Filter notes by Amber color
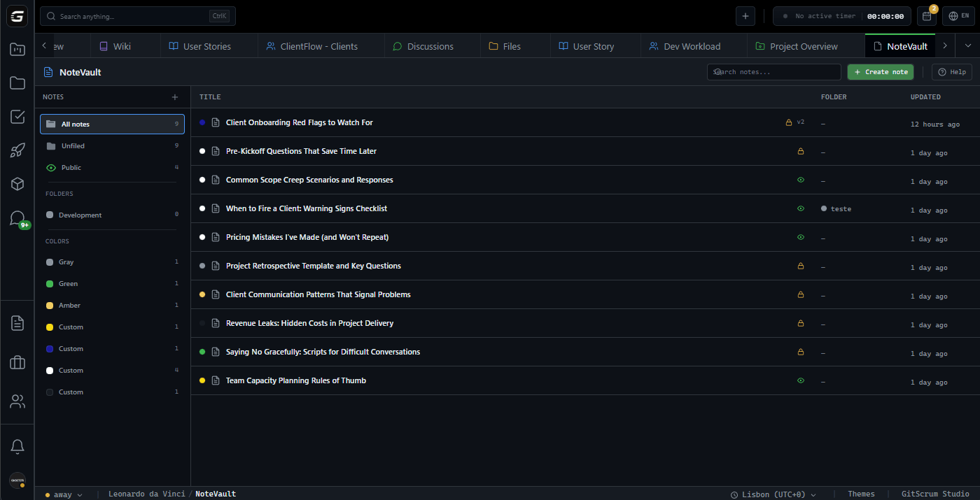This screenshot has width=980, height=500. coord(69,306)
